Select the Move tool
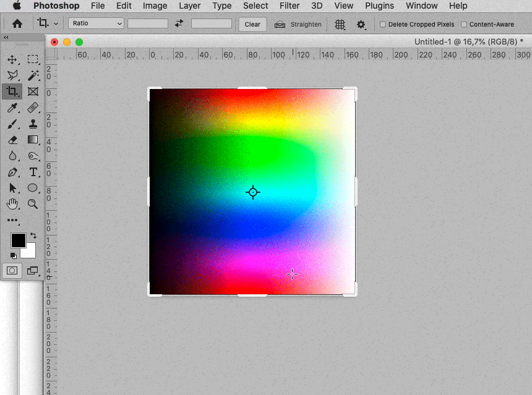 tap(12, 59)
